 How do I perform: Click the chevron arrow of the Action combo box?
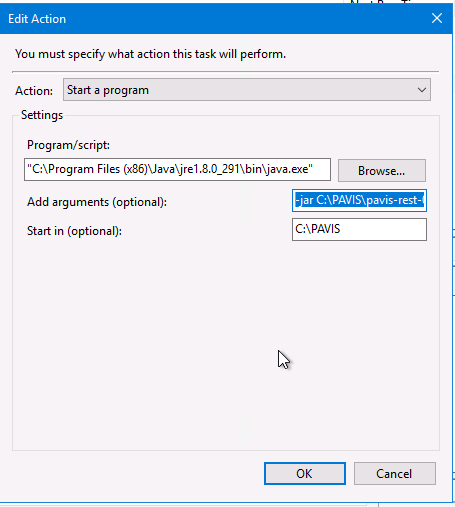click(422, 90)
